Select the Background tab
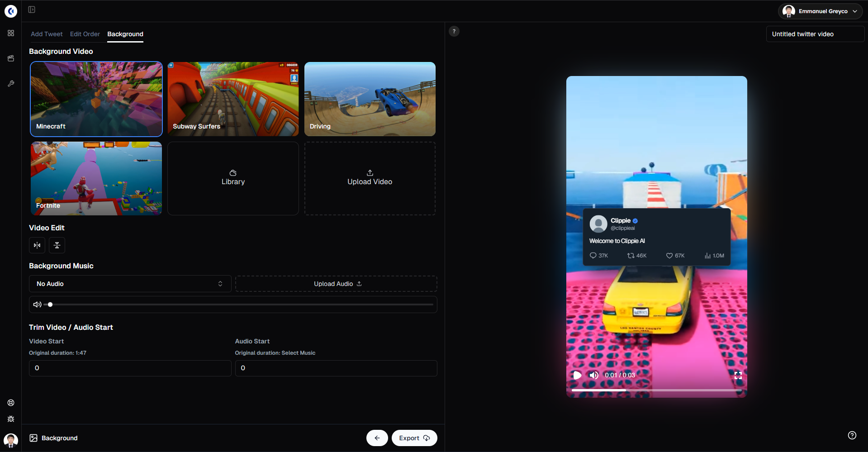868x452 pixels. [125, 34]
